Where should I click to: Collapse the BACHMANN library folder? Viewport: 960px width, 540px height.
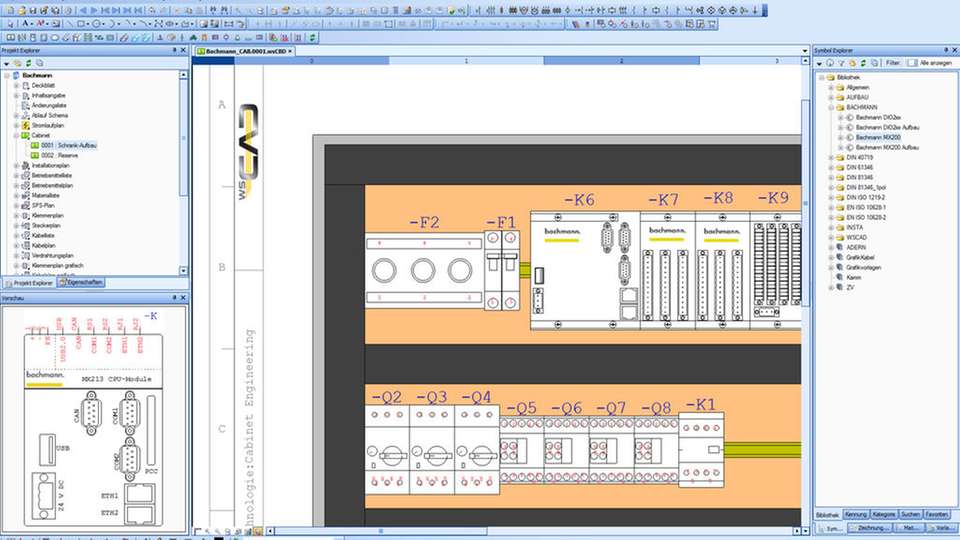click(x=831, y=107)
